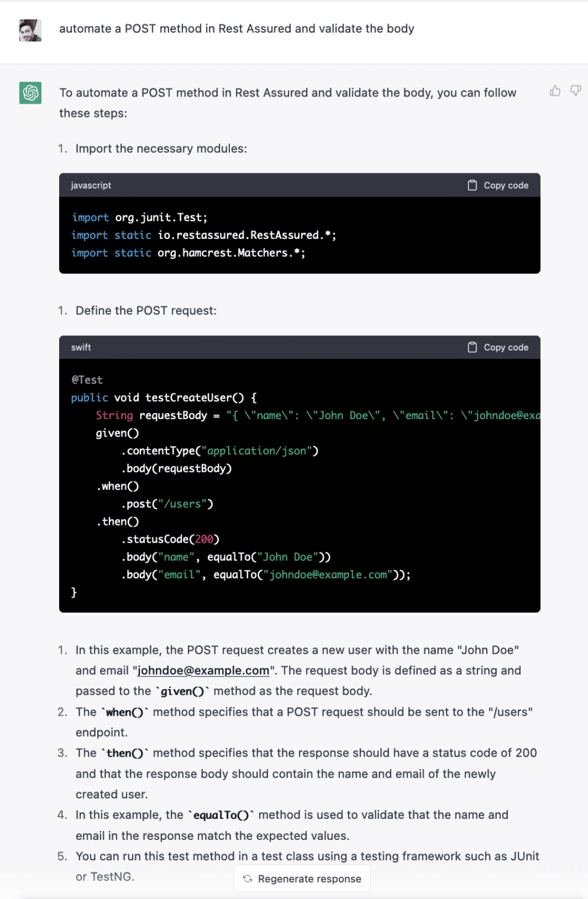Image resolution: width=588 pixels, height=899 pixels.
Task: Click the post("/users") code line
Action: pos(167,504)
